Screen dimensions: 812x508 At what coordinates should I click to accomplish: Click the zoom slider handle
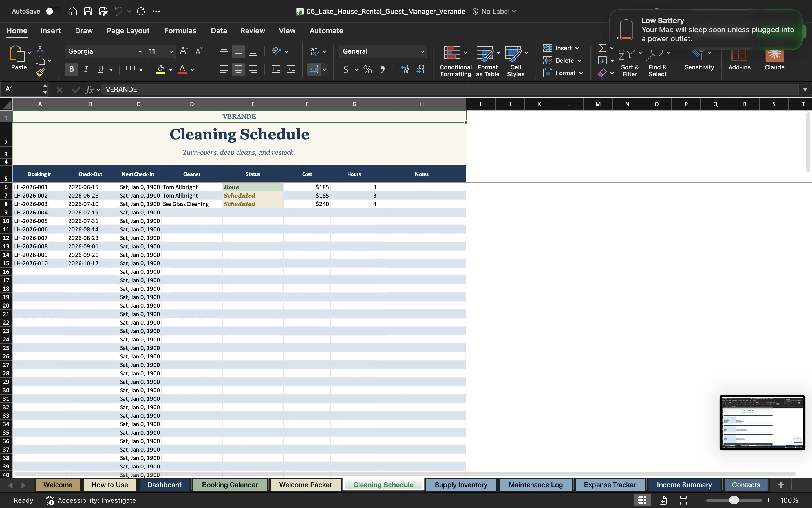734,500
